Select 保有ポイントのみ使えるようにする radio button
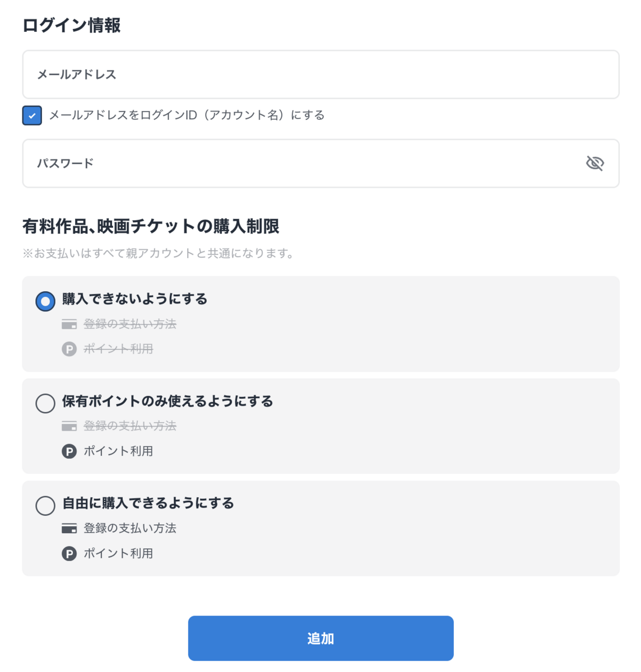The width and height of the screenshot is (641, 672). [45, 403]
